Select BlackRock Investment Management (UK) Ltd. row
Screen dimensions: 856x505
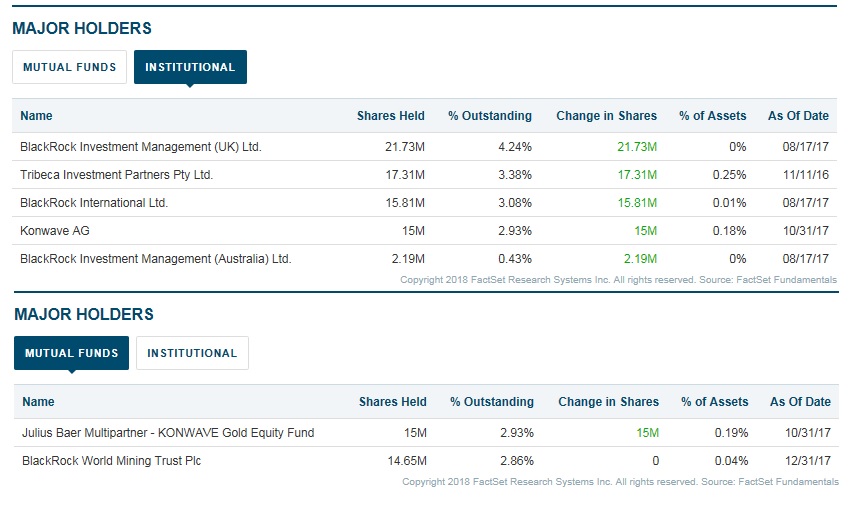coord(140,147)
